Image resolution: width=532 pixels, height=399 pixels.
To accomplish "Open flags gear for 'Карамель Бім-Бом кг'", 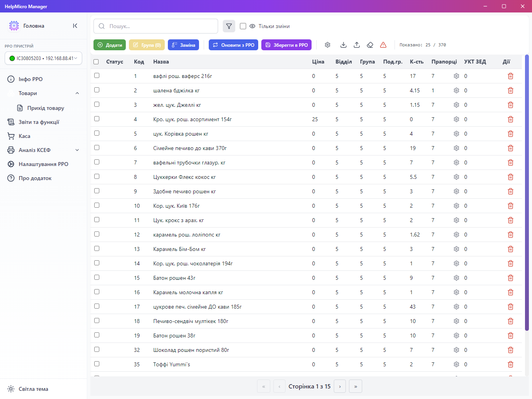I will coord(456,249).
